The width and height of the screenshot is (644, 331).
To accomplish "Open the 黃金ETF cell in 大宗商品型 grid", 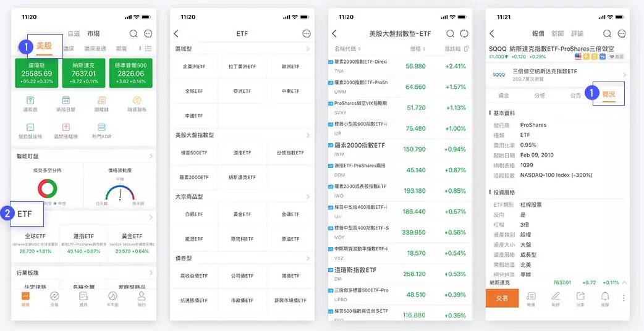I will pos(242,214).
